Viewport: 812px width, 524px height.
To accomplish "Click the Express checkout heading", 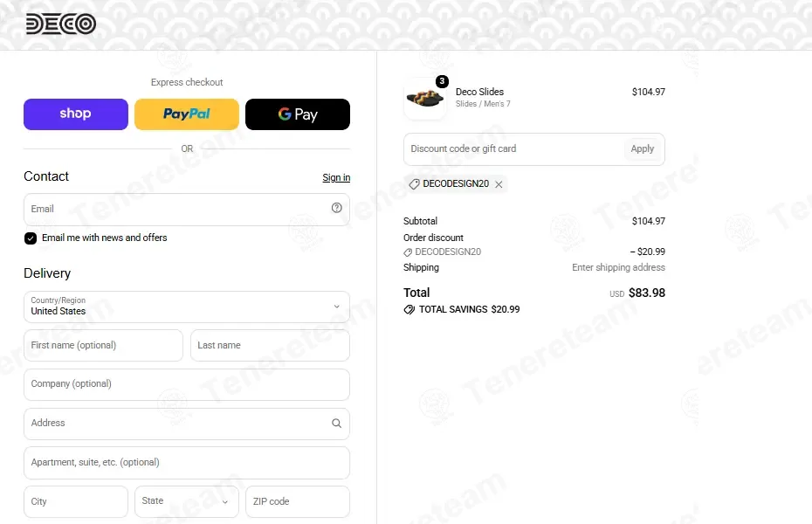I will pyautogui.click(x=187, y=82).
